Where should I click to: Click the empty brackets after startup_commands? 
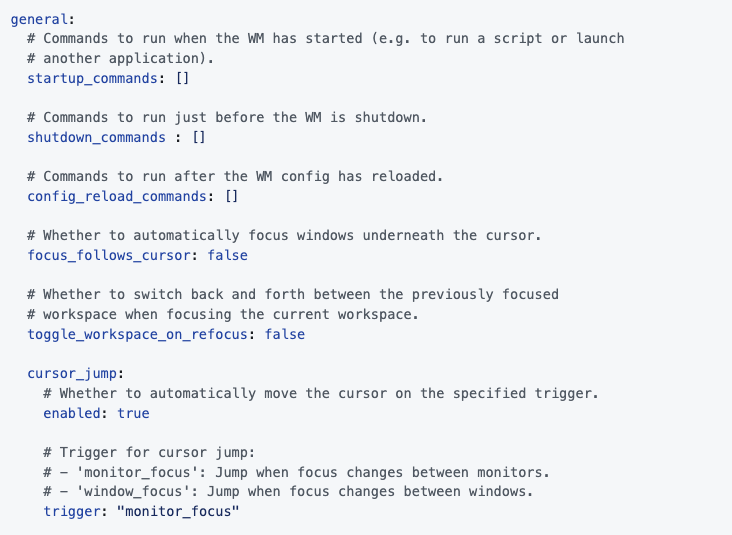pyautogui.click(x=183, y=78)
